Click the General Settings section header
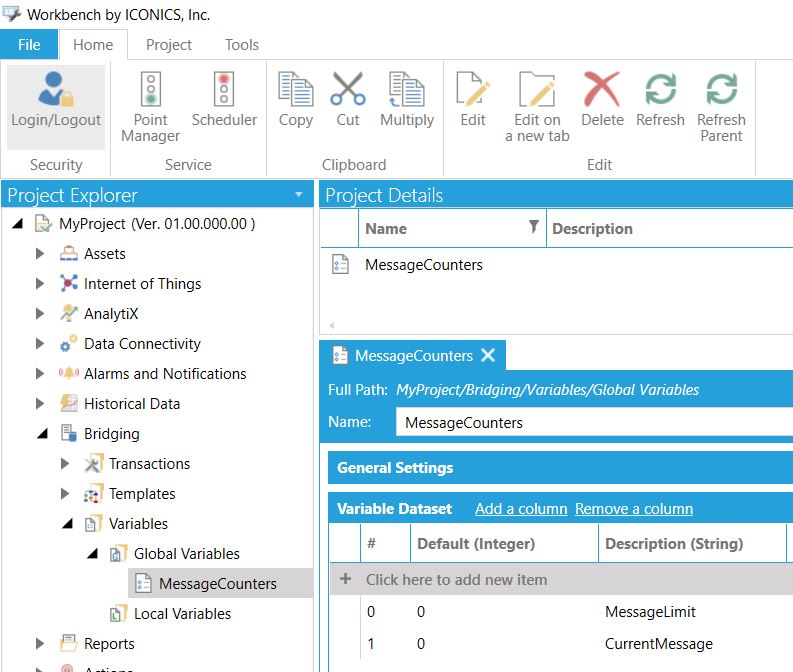 560,468
